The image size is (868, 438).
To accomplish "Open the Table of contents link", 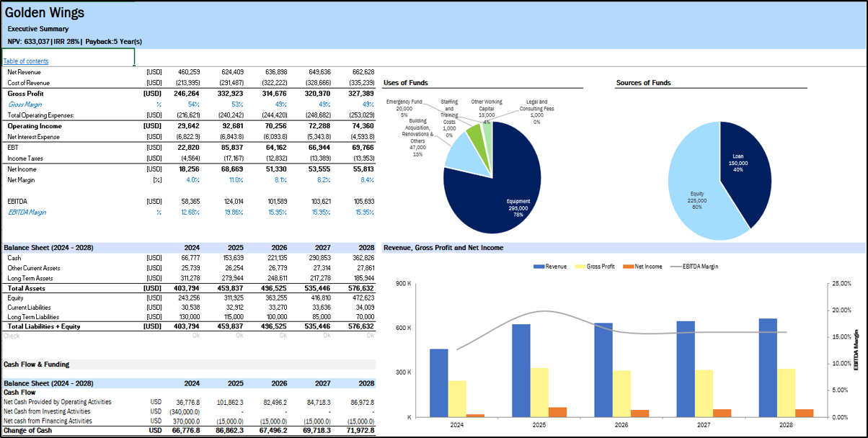I will [x=26, y=61].
